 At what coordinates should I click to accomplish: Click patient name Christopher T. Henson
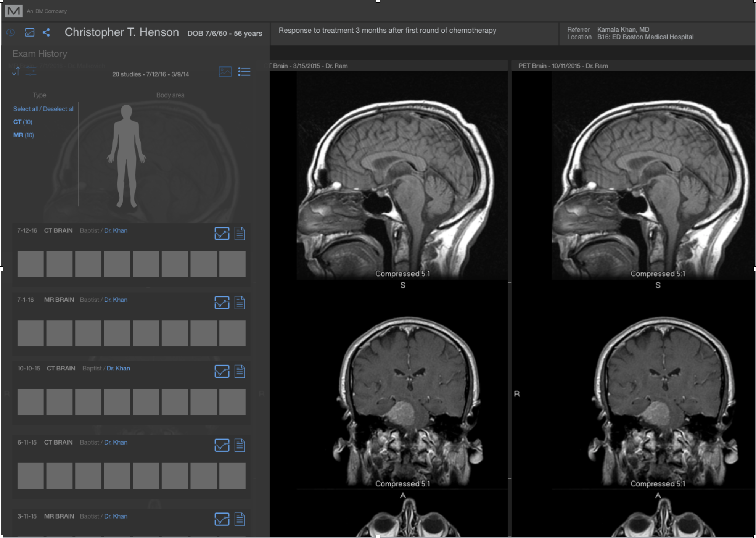[122, 32]
